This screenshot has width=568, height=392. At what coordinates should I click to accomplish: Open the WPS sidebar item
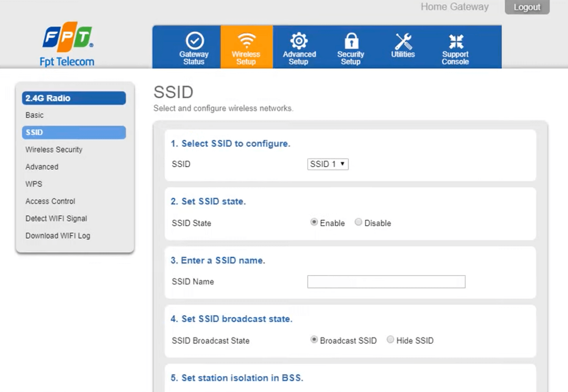[34, 184]
